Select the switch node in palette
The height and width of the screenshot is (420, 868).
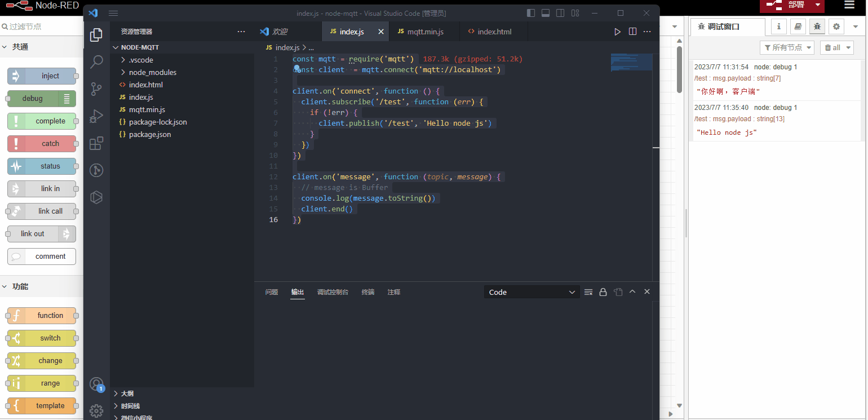coord(42,338)
